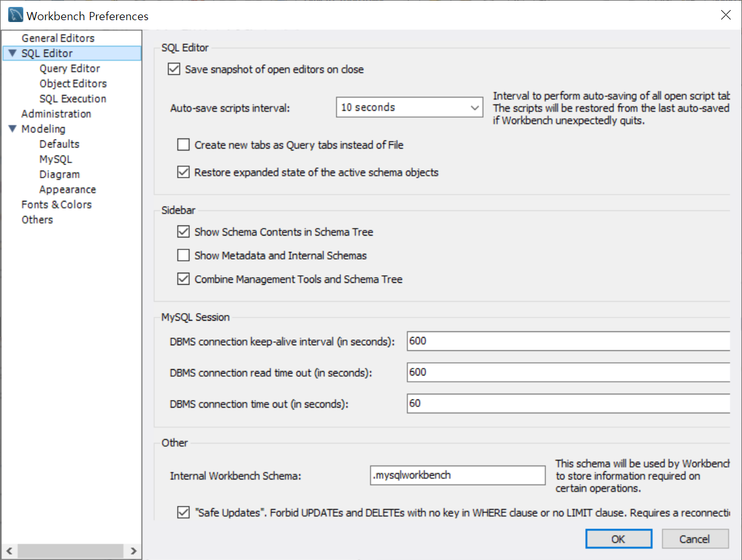Click OK to apply preferences

pos(619,539)
